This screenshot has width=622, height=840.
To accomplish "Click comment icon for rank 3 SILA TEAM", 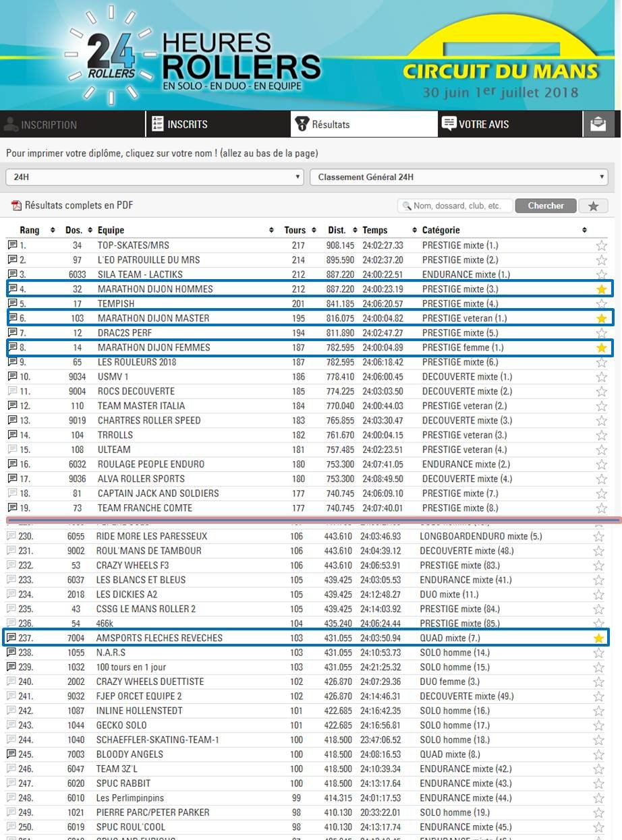I will [12, 274].
